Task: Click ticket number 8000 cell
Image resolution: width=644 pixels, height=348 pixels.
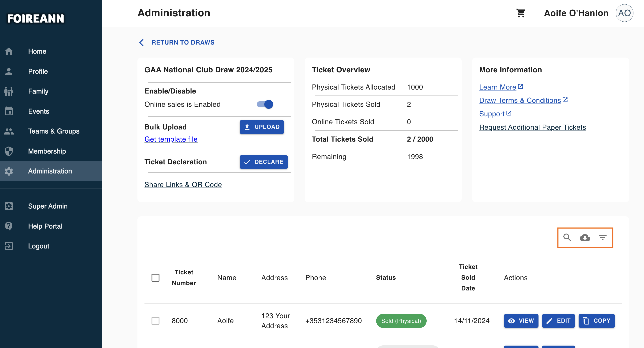Action: (x=180, y=321)
